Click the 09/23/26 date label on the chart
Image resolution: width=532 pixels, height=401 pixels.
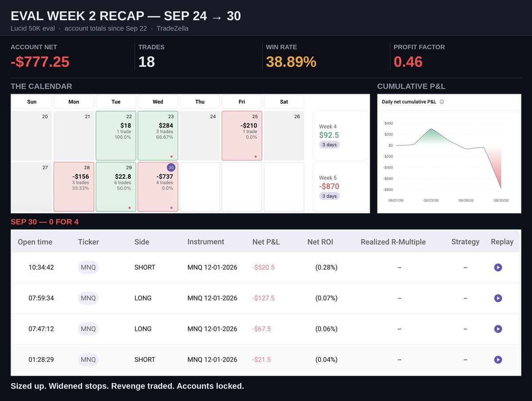point(431,200)
